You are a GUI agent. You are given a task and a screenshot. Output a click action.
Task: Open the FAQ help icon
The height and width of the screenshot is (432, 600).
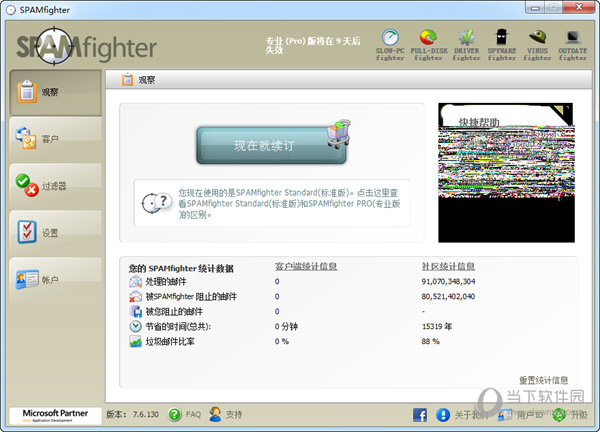175,414
